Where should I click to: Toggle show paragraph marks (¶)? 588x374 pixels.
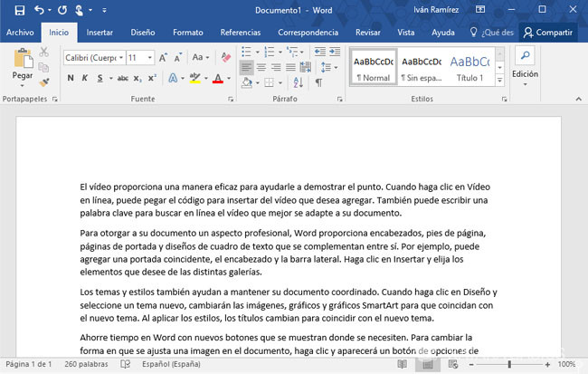pos(318,82)
